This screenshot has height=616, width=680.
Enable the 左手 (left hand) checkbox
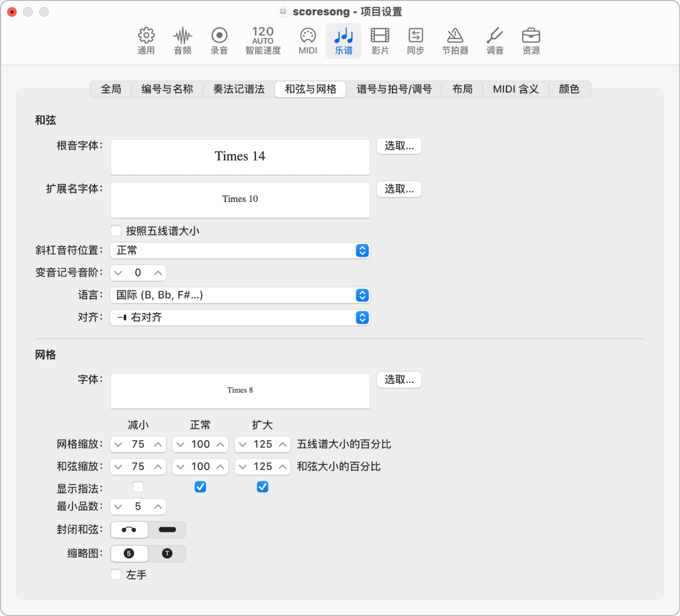115,574
